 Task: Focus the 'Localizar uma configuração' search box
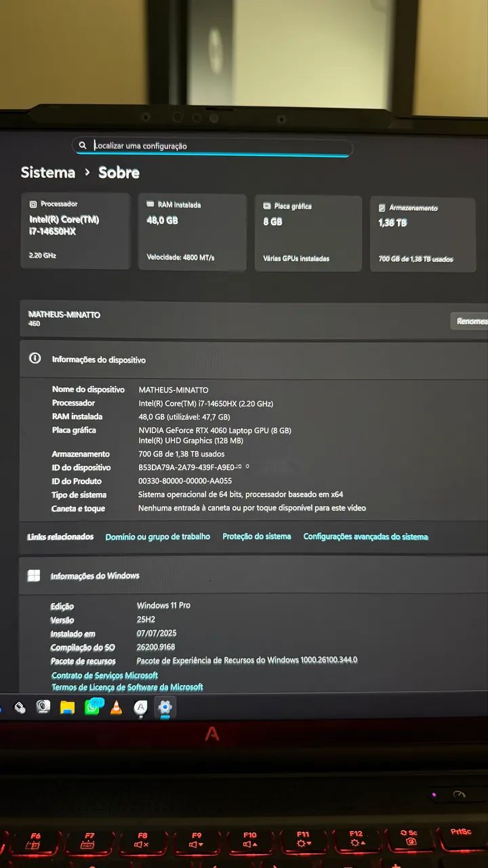click(212, 146)
